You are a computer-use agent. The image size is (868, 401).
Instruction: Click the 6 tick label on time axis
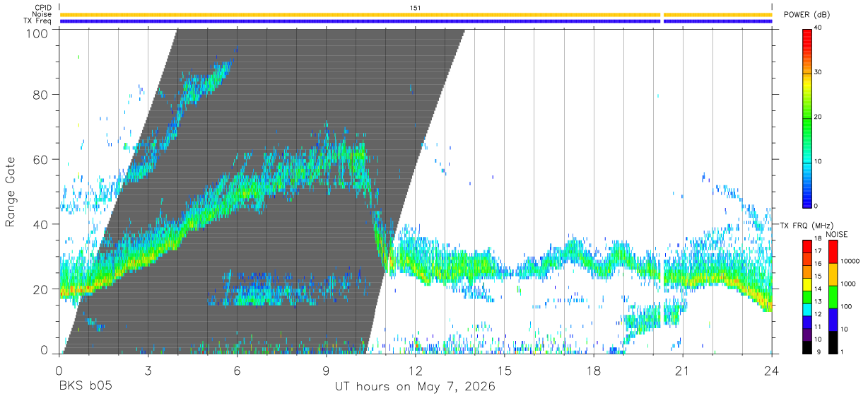click(237, 370)
